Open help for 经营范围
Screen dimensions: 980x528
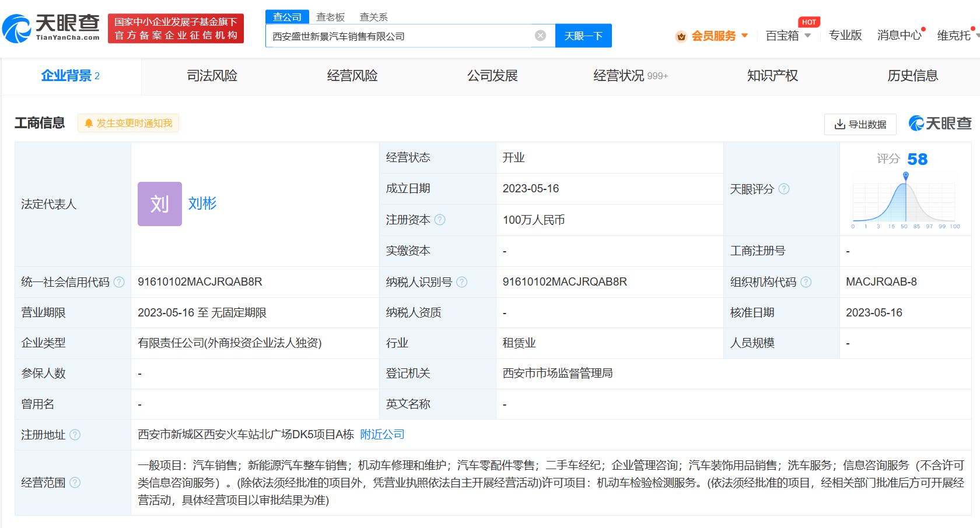coord(75,483)
